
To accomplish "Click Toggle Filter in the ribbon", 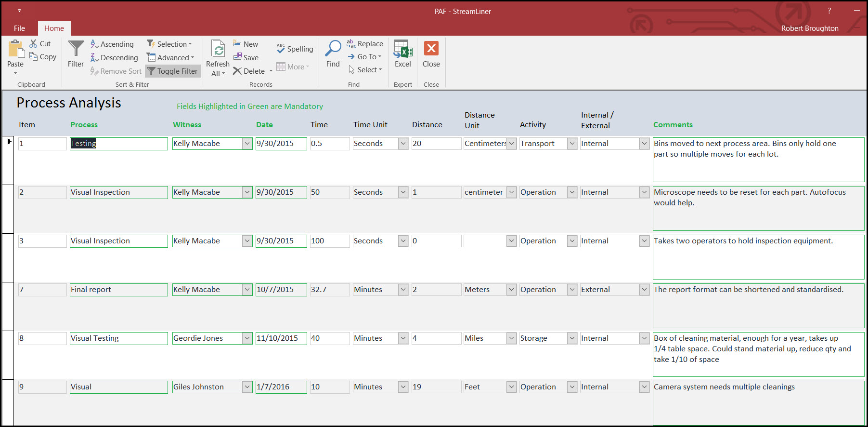I will pyautogui.click(x=172, y=71).
